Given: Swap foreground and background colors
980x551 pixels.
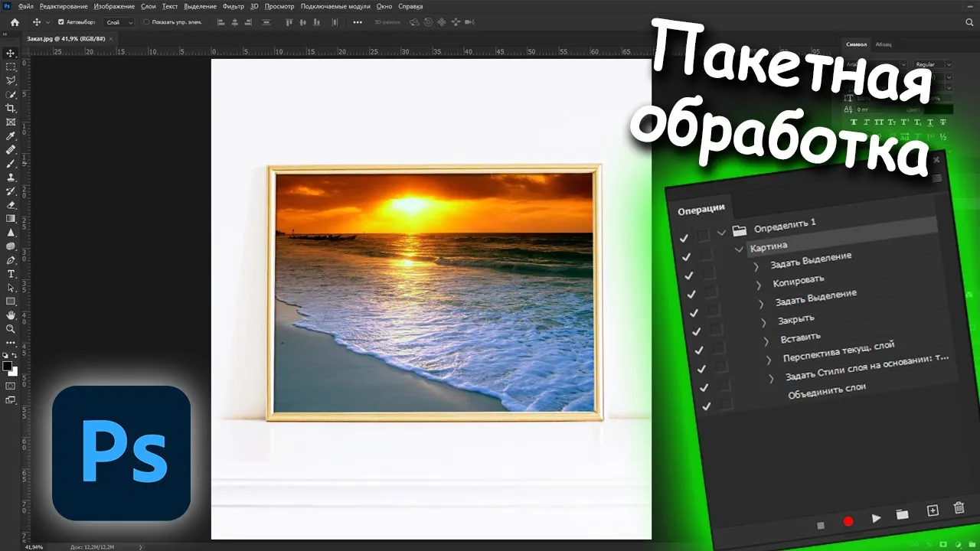Looking at the screenshot, I should click(15, 357).
